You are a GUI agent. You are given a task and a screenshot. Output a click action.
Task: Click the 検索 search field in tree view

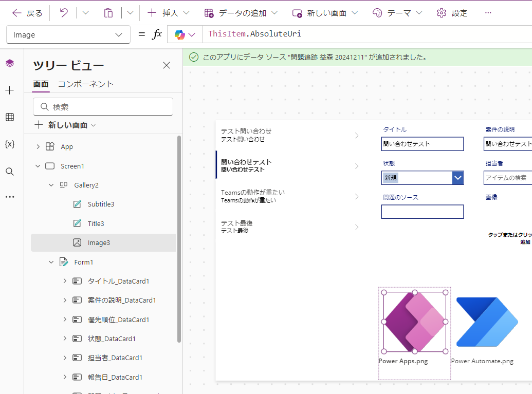click(x=103, y=107)
